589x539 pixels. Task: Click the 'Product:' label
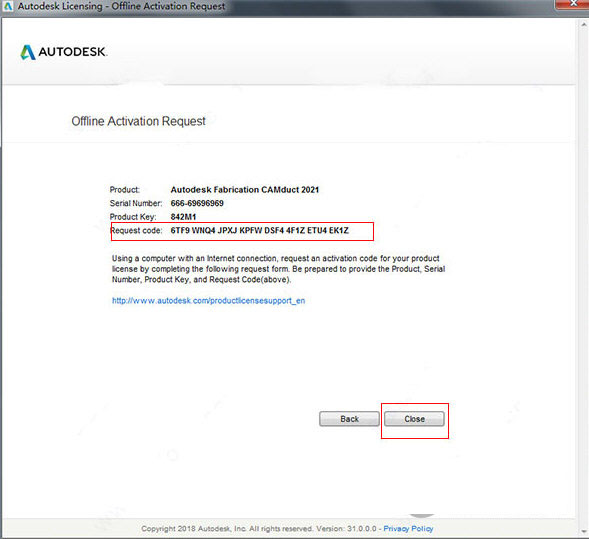coord(125,190)
